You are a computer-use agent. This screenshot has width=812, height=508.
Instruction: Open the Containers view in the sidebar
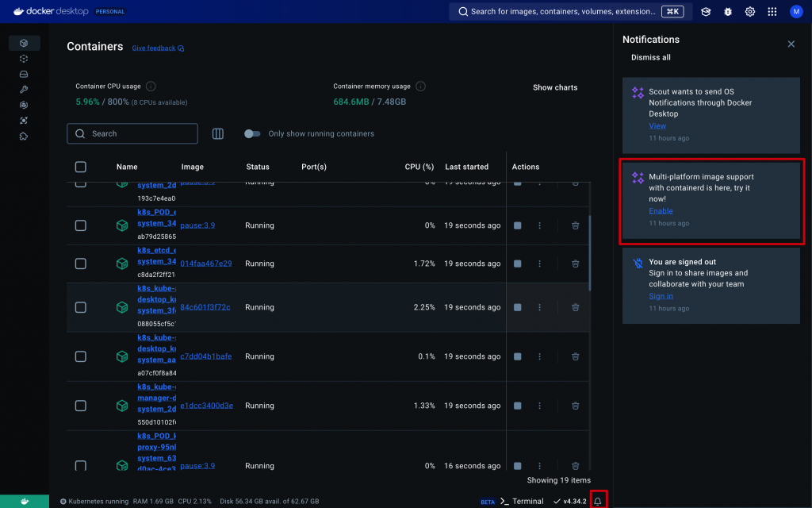click(x=24, y=43)
